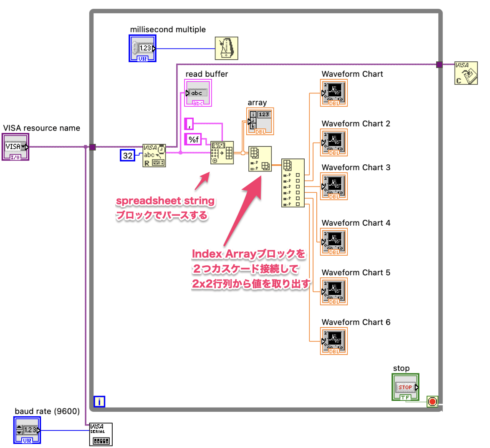
Task: Select the loop iteration i terminal
Action: tap(99, 401)
